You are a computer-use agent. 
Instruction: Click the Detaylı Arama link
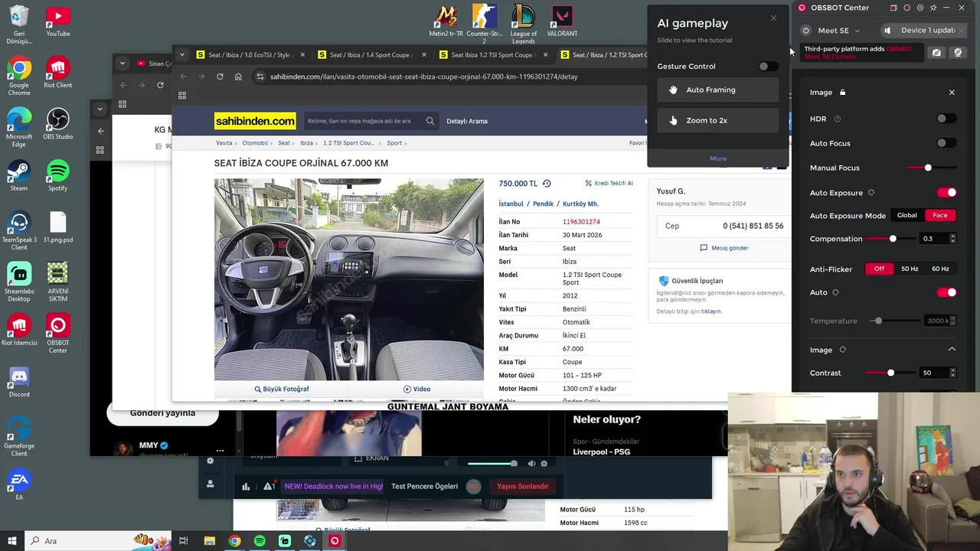pos(467,121)
